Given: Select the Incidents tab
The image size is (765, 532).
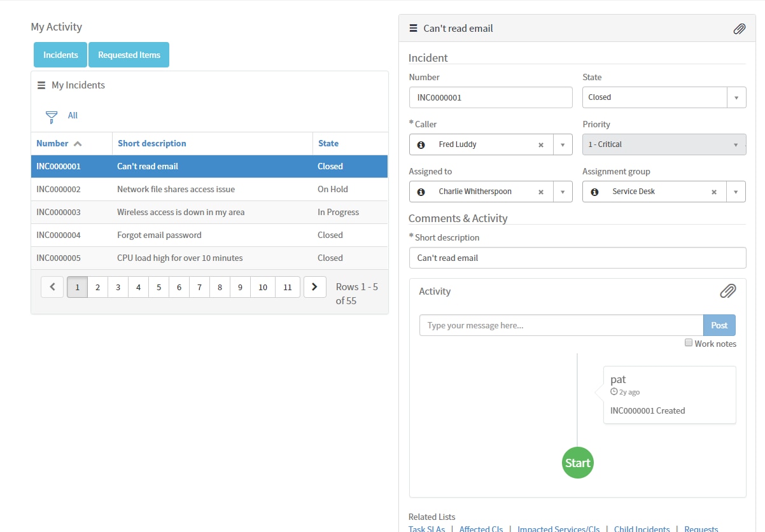Looking at the screenshot, I should click(x=60, y=55).
